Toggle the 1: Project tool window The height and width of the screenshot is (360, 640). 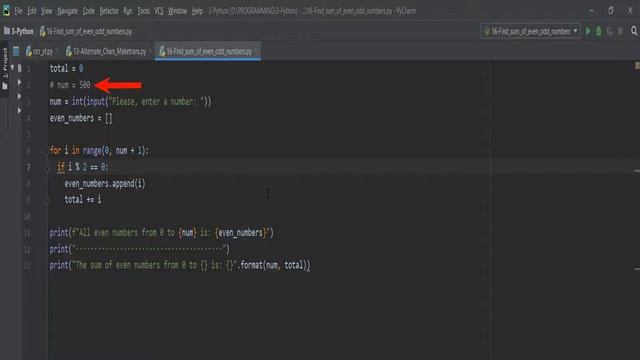[x=5, y=63]
